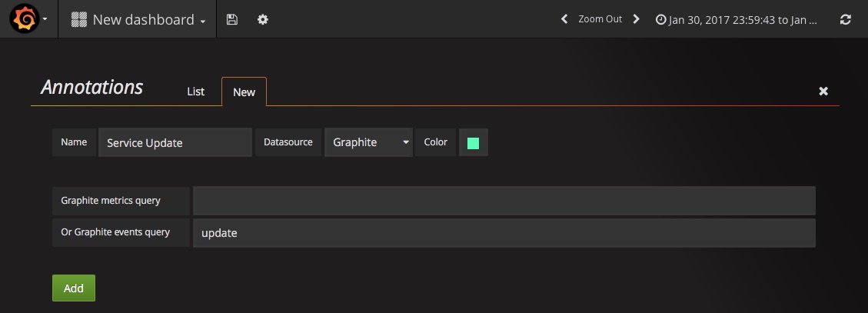Screen dimensions: 868x313
Task: Expand the caret next to Grafana logo
Action: 45,19
